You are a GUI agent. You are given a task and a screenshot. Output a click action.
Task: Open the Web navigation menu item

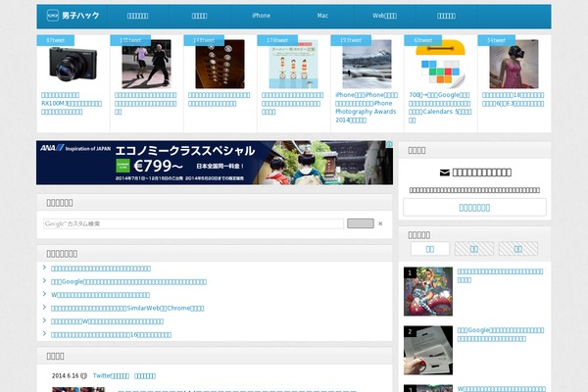384,16
